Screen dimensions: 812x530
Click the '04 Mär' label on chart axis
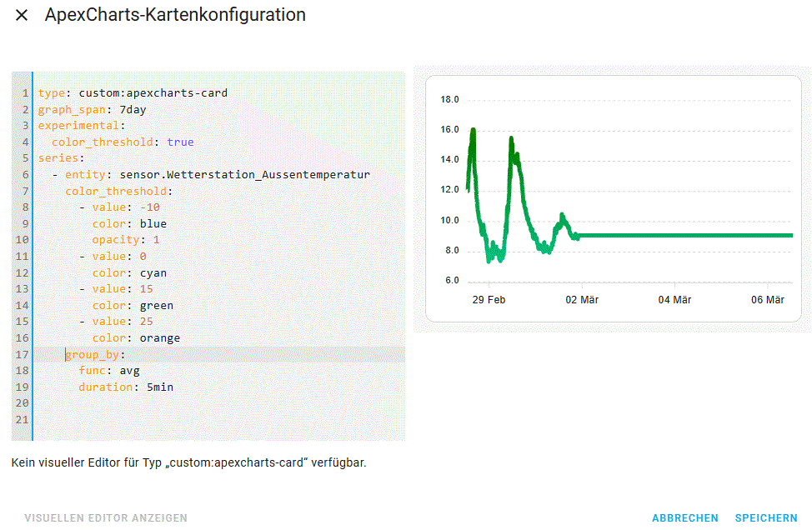coord(674,300)
